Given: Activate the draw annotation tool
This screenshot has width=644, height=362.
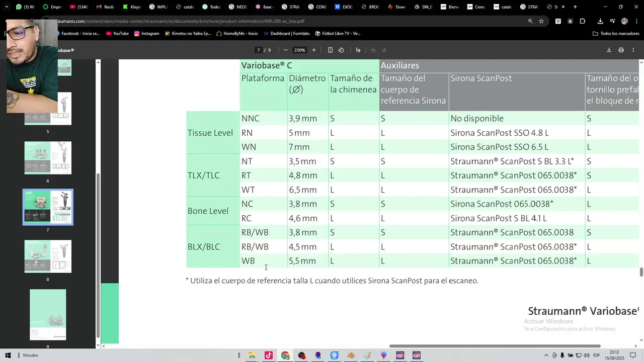Looking at the screenshot, I should (x=358, y=50).
